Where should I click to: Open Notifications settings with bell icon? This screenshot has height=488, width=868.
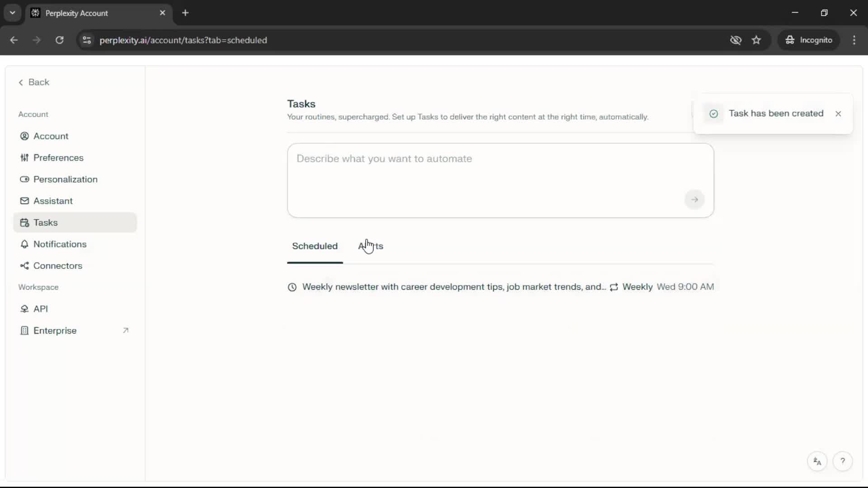[59, 244]
